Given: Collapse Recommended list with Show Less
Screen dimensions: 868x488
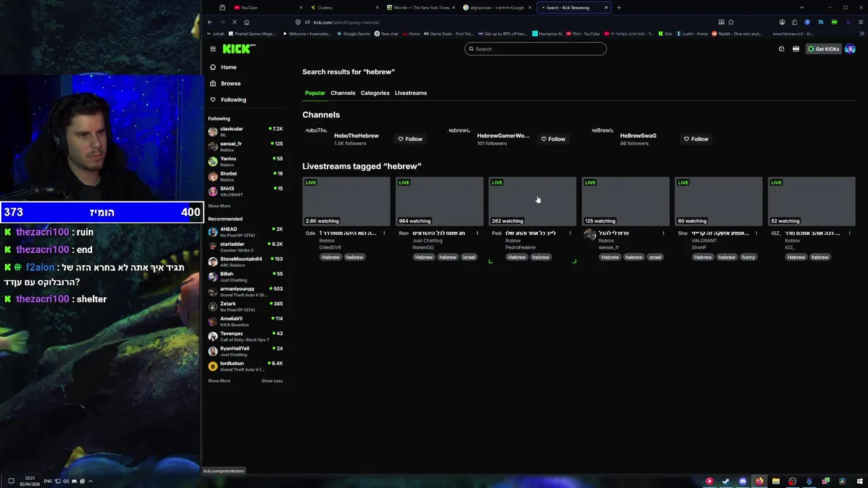Looking at the screenshot, I should (x=272, y=381).
